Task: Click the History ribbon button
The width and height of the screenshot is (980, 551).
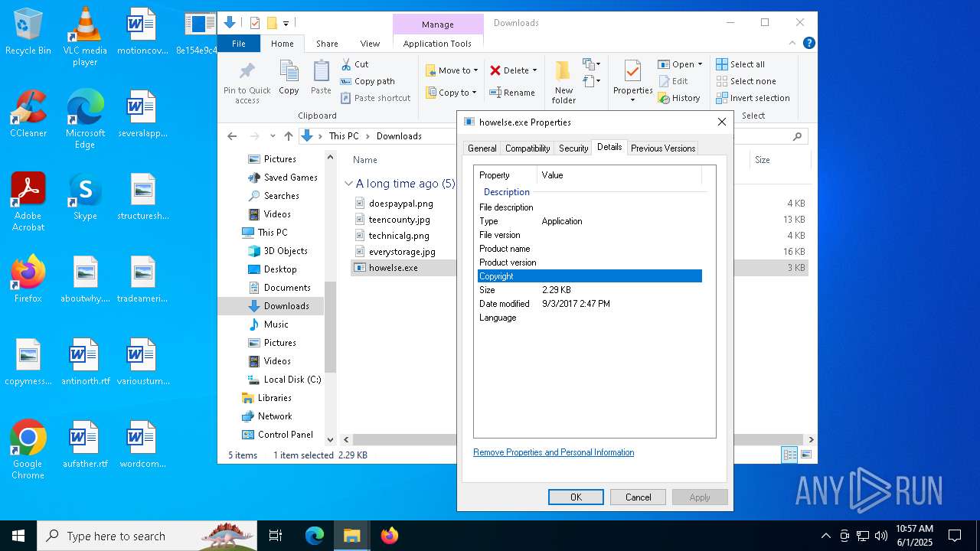Action: 679,98
